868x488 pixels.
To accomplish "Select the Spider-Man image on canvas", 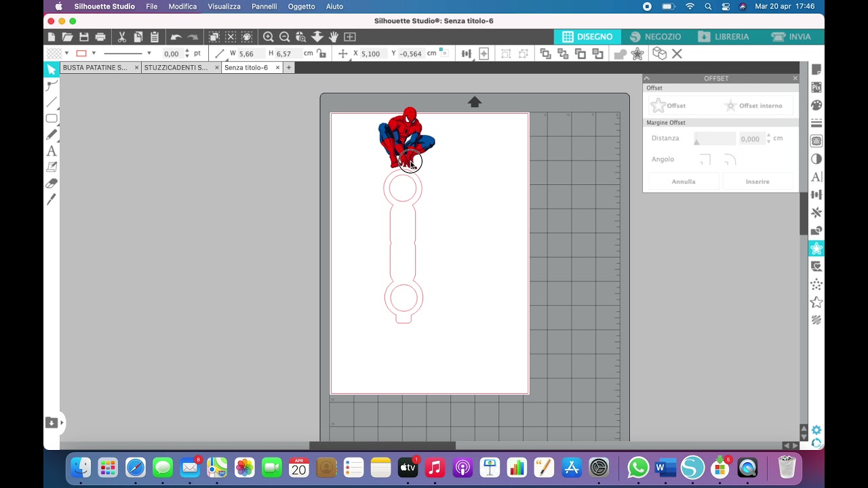I will pos(406,138).
